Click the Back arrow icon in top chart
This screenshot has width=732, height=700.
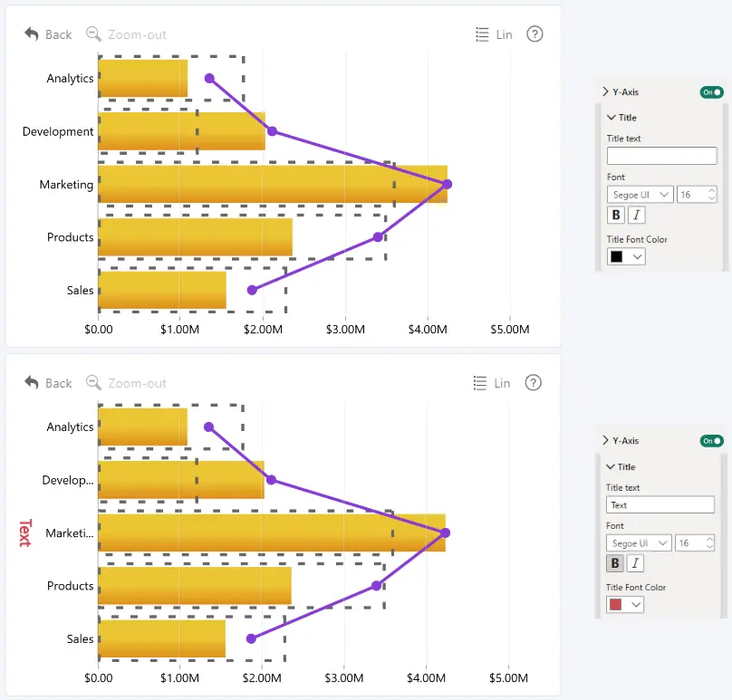[x=32, y=34]
